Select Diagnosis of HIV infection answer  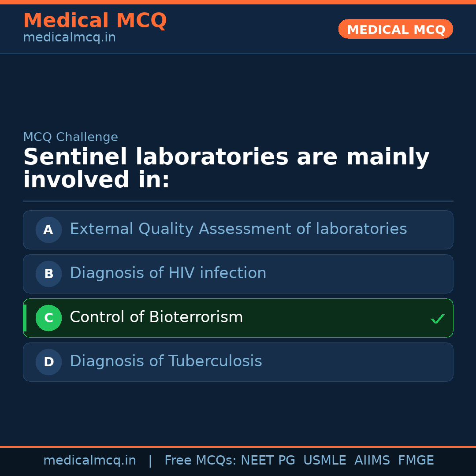pyautogui.click(x=168, y=273)
